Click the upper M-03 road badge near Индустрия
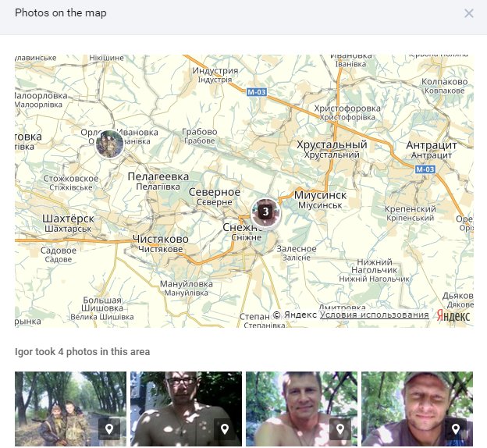Viewport: 487px width, 448px height. (257, 92)
